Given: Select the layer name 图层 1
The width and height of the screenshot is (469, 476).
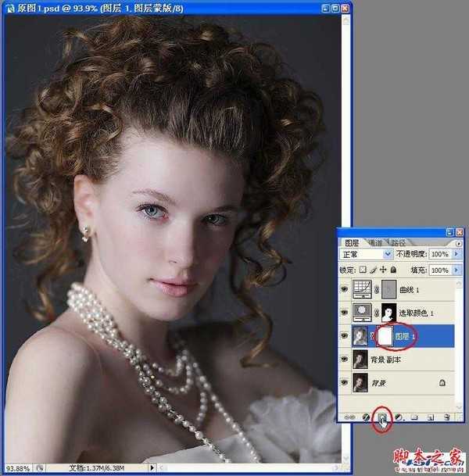Looking at the screenshot, I should (405, 336).
